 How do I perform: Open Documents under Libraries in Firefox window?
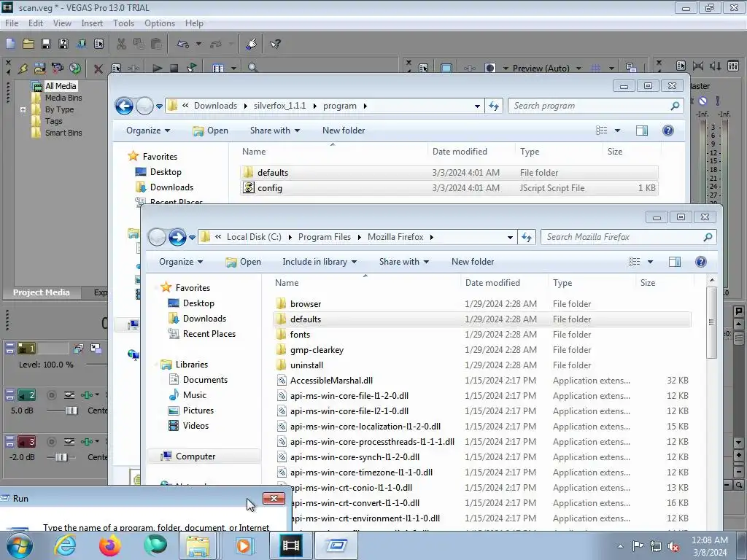pyautogui.click(x=205, y=379)
